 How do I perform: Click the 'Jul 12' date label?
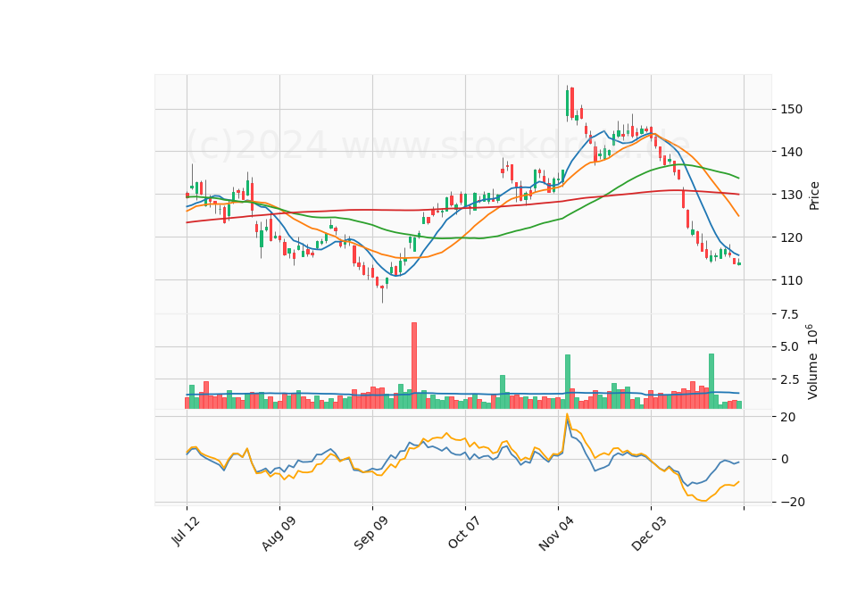[x=186, y=530]
